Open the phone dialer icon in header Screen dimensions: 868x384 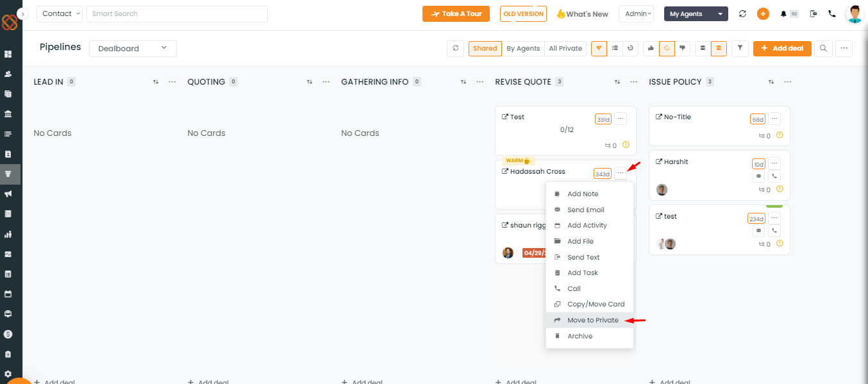pos(832,13)
